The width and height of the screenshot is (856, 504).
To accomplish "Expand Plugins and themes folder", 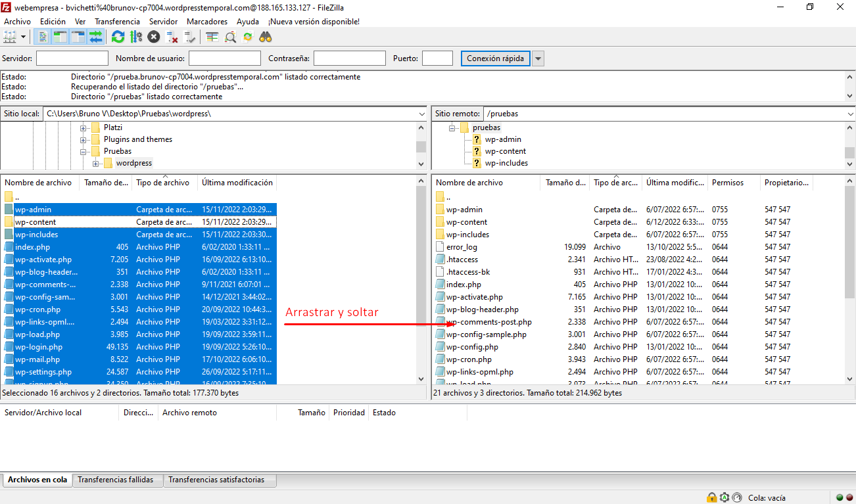I will [83, 139].
